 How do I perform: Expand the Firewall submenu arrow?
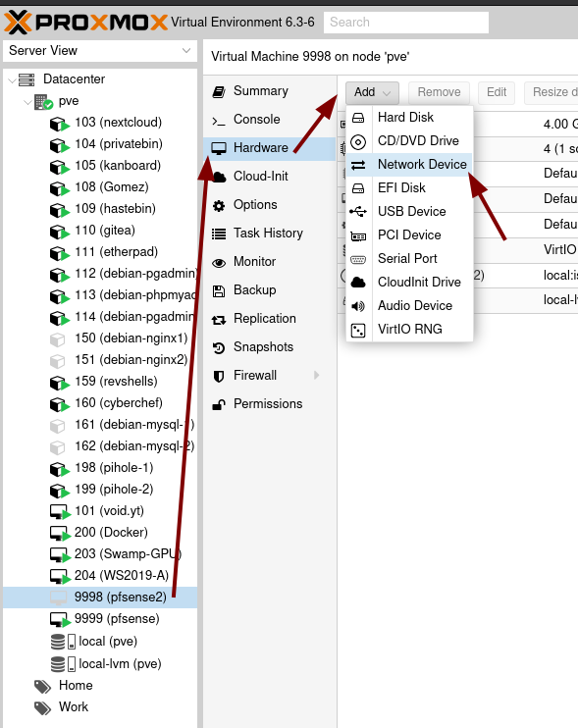pos(317,375)
